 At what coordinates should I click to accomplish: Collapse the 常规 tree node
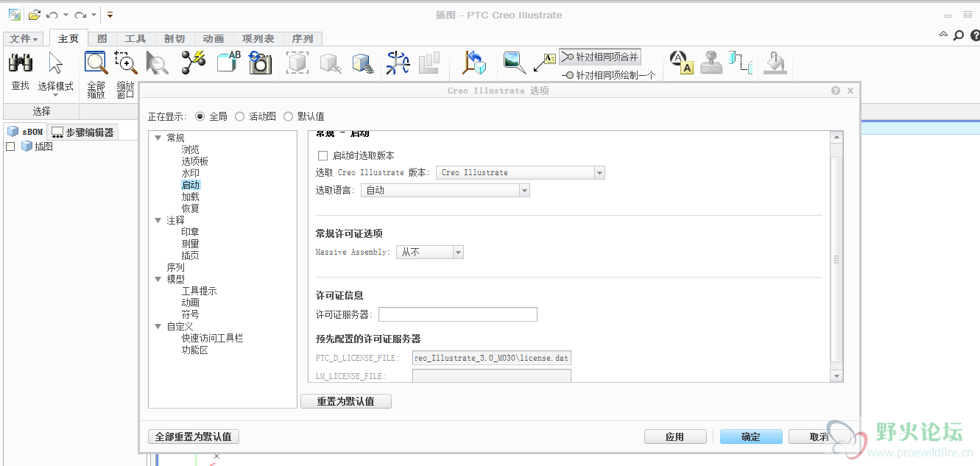[158, 138]
